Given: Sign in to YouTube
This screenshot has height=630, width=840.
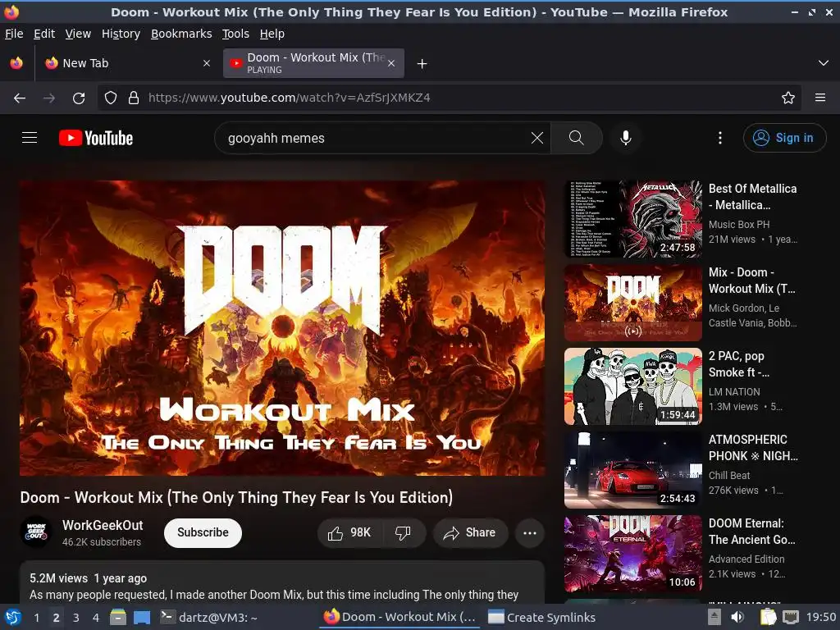Looking at the screenshot, I should (x=784, y=138).
